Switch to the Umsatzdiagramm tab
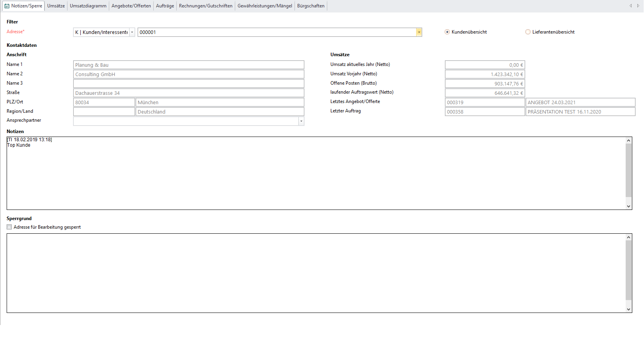This screenshot has height=350, width=644. 88,6
